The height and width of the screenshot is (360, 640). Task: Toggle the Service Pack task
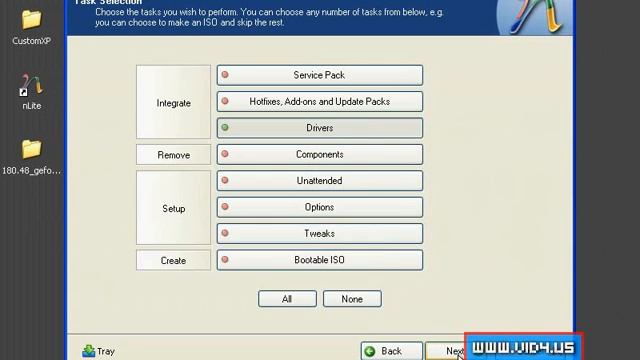point(320,75)
